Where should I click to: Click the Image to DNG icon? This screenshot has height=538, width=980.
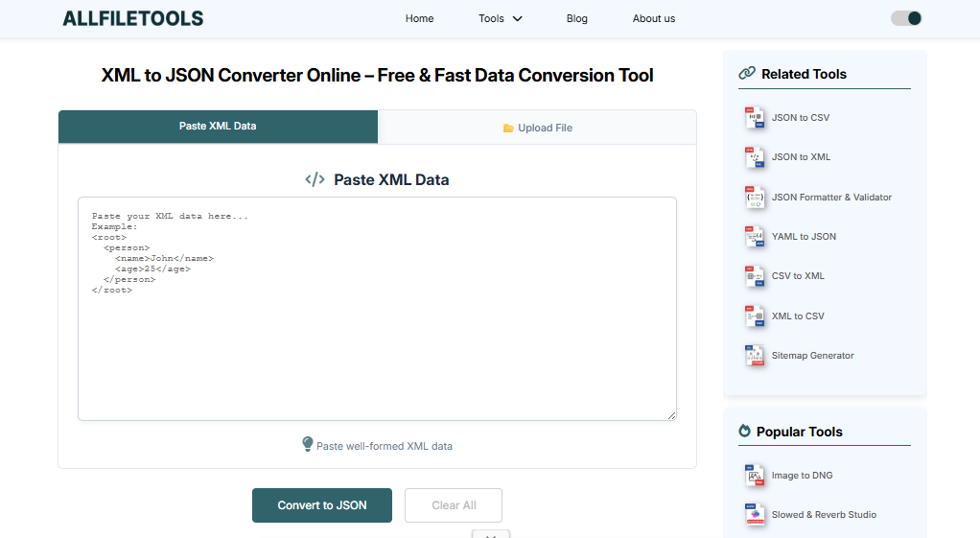coord(755,476)
